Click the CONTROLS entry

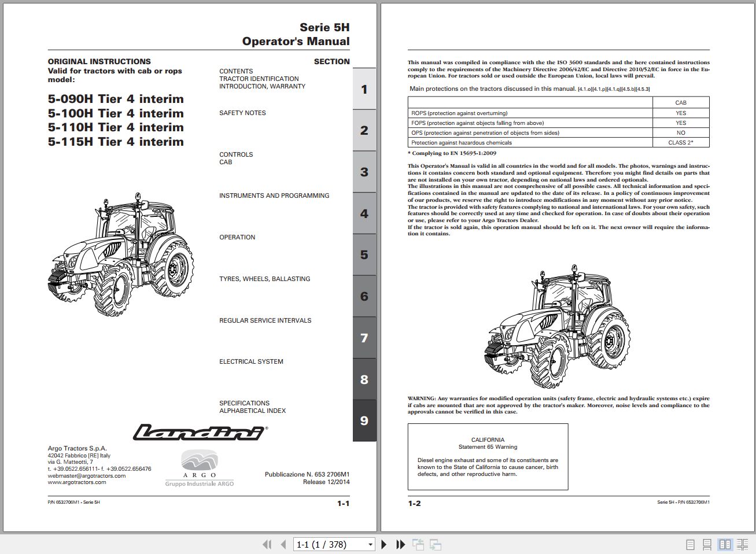click(236, 154)
